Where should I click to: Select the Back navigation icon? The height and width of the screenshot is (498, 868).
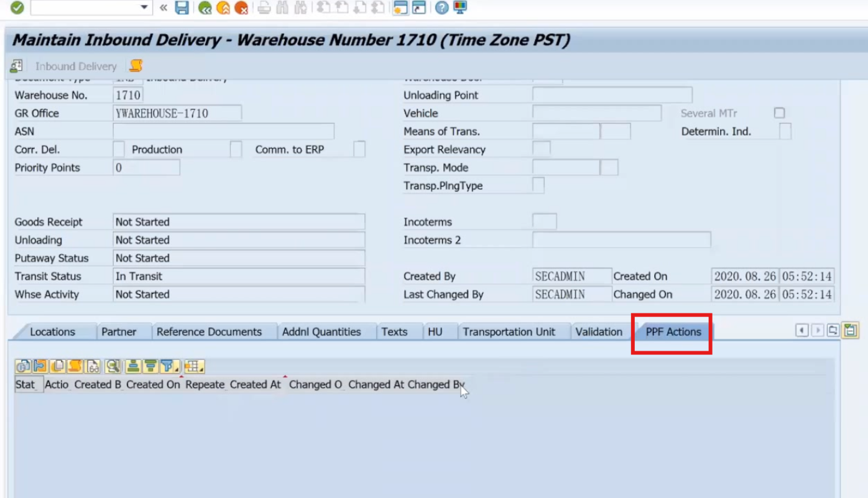click(205, 9)
